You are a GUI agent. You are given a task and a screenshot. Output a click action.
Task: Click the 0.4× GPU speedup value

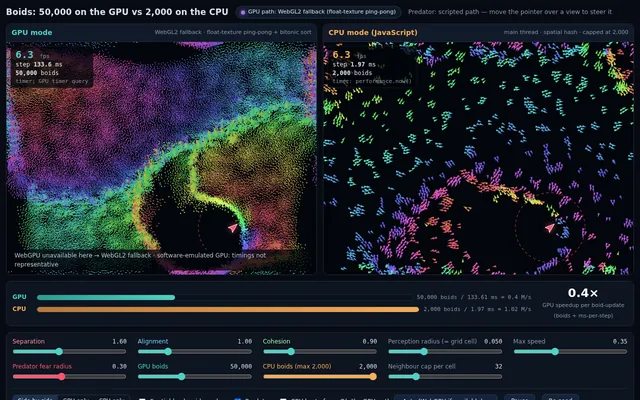pyautogui.click(x=583, y=293)
